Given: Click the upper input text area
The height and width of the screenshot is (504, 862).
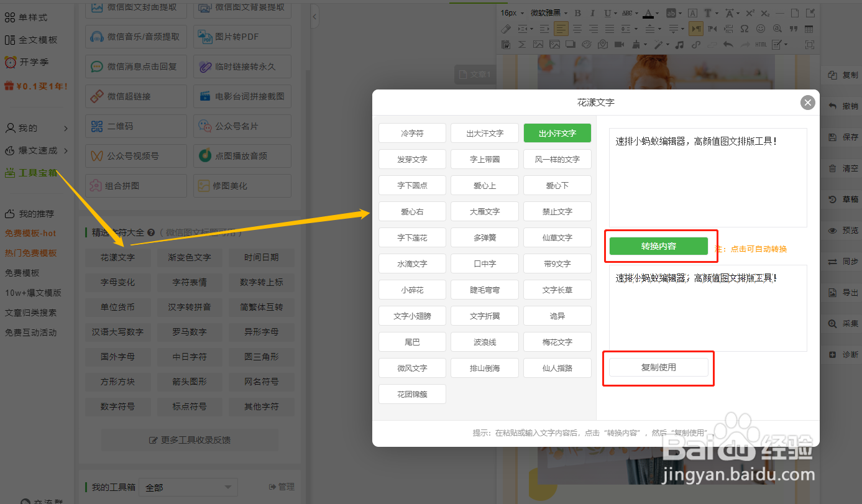Looking at the screenshot, I should click(x=708, y=178).
